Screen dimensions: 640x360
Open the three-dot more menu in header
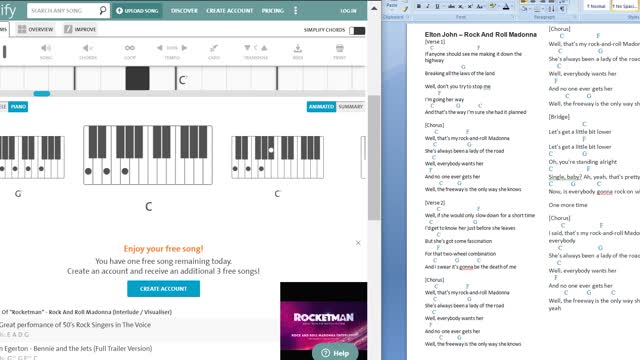[x=296, y=11]
